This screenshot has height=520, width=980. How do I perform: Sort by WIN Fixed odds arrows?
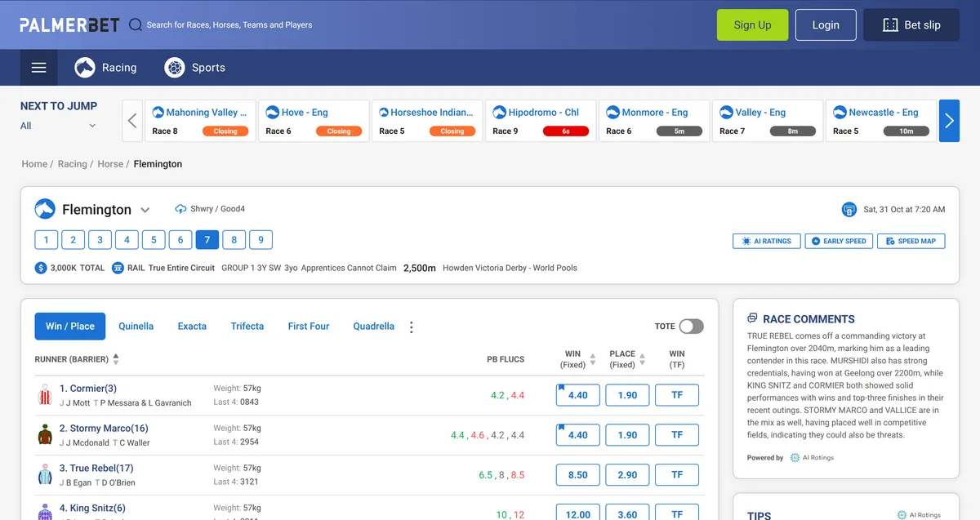(x=593, y=359)
